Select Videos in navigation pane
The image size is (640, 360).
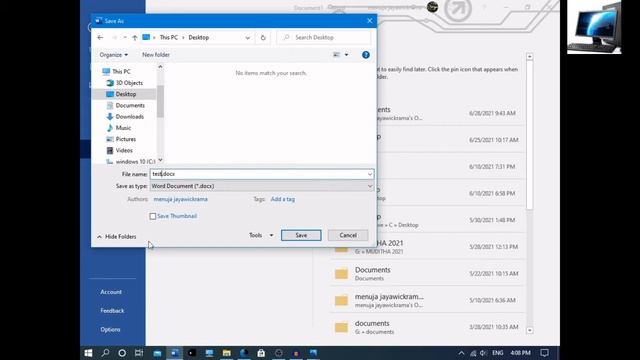pos(124,151)
